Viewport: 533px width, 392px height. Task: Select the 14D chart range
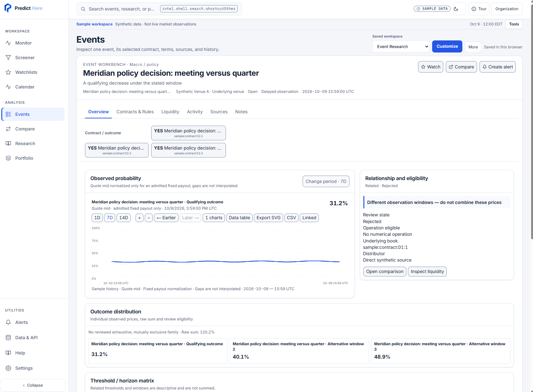pos(123,218)
